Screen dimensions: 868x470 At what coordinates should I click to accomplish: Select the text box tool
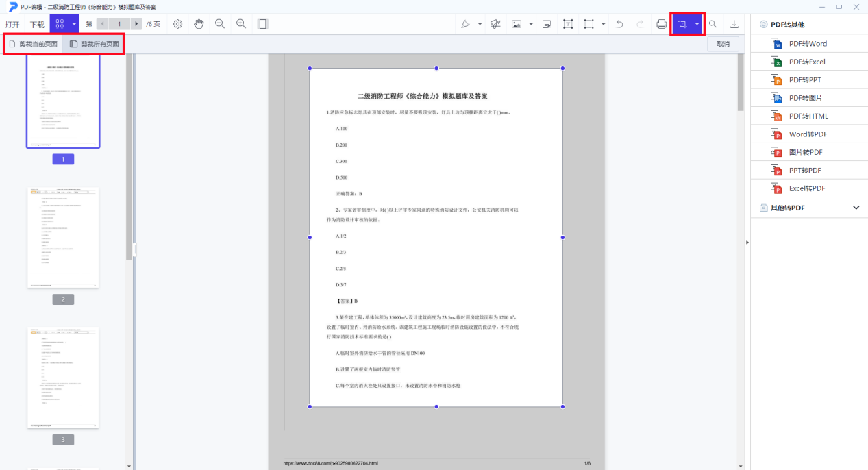[x=568, y=24]
